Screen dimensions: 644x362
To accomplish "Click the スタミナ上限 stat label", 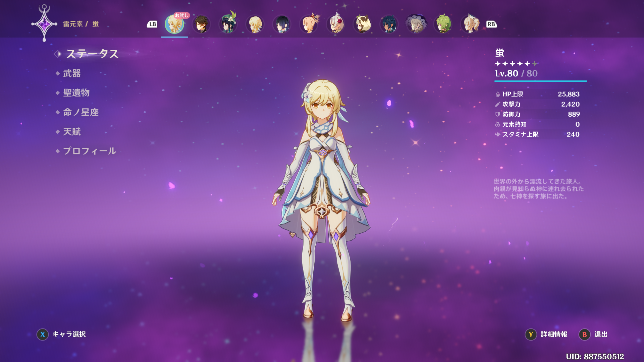I will pos(521,134).
